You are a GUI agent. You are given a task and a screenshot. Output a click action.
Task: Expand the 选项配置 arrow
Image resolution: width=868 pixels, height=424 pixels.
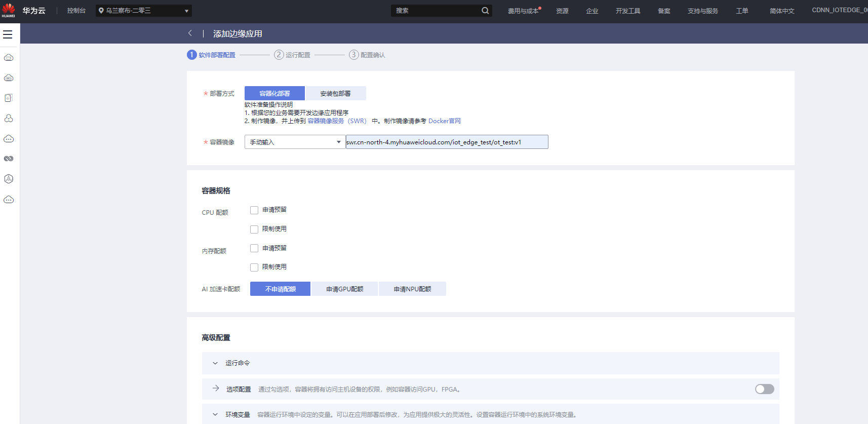[x=216, y=389]
